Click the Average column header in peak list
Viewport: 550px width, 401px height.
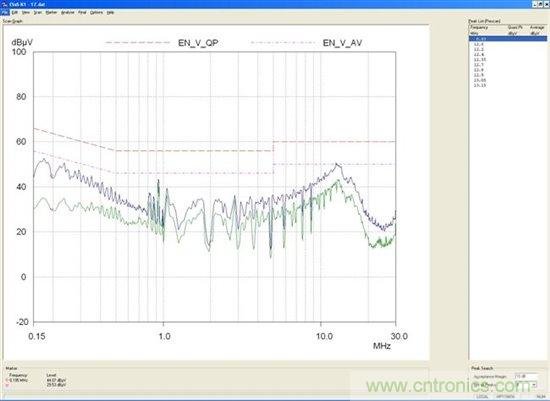click(x=537, y=27)
